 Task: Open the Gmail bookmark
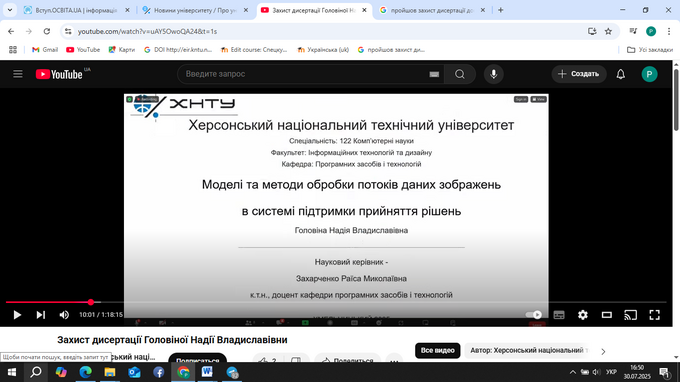[45, 50]
